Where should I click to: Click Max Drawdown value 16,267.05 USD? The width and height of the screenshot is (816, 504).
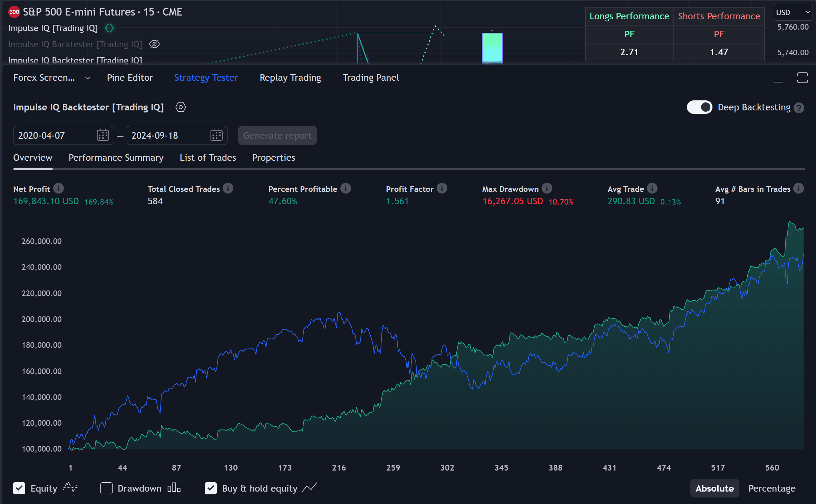(513, 201)
